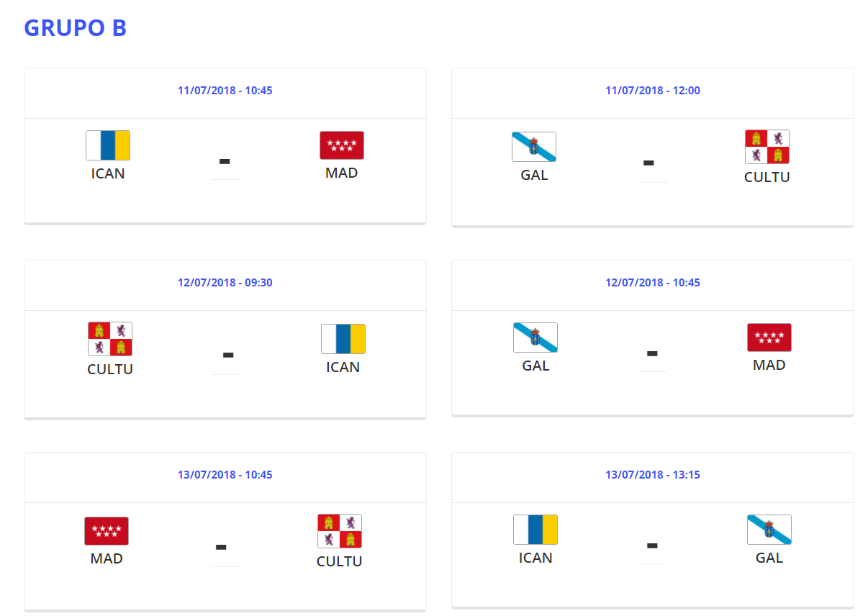This screenshot has height=616, width=868.
Task: Click GAL flag in 11/07 12:00 match
Action: (534, 147)
